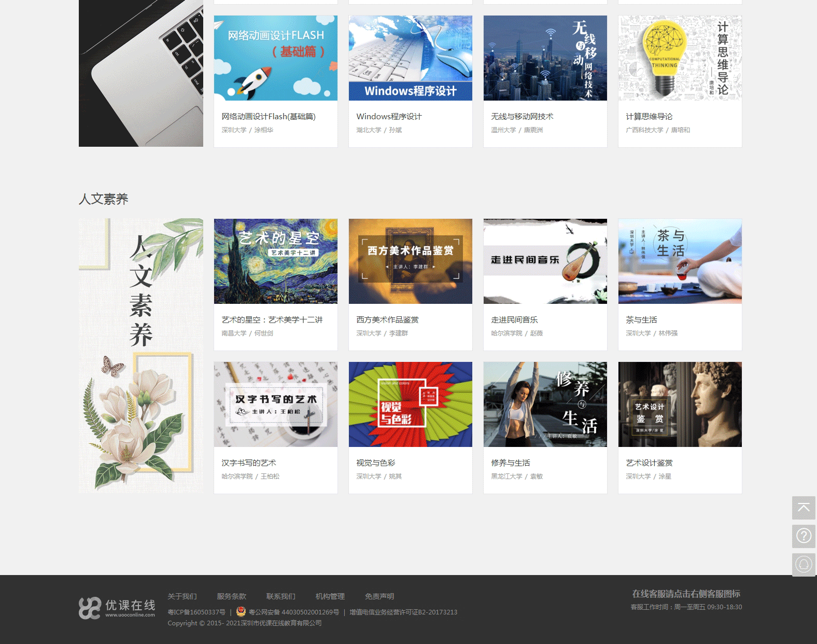The image size is (817, 644).
Task: Open the Windows程序设计 course thumbnail
Action: point(410,58)
